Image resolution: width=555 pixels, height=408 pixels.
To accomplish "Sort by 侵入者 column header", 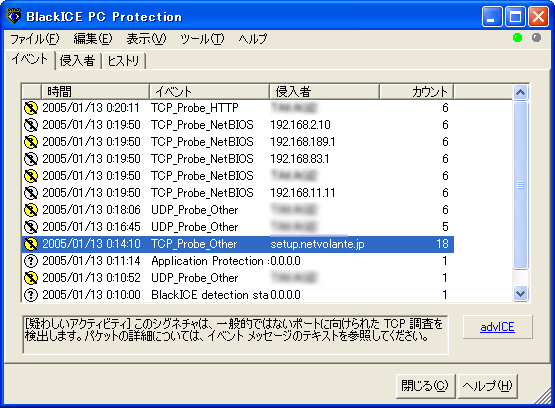I will tap(325, 92).
